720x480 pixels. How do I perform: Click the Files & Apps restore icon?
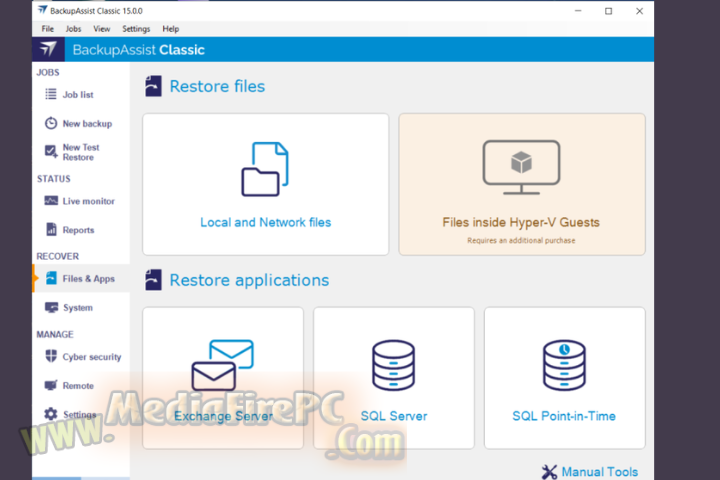tap(51, 278)
